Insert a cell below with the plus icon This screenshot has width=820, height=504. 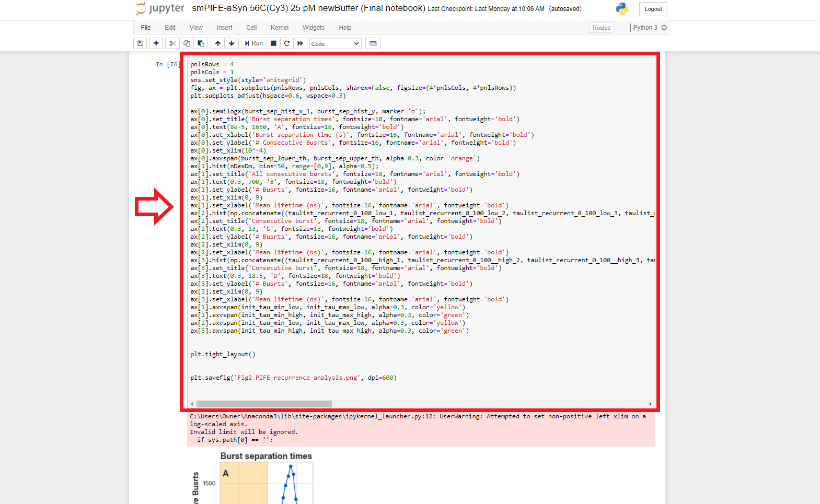(x=156, y=43)
